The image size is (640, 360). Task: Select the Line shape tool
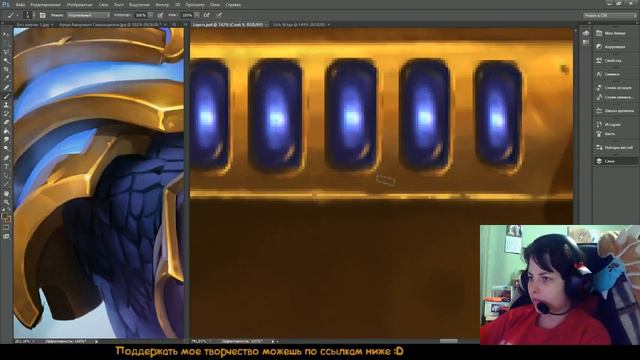(6, 184)
